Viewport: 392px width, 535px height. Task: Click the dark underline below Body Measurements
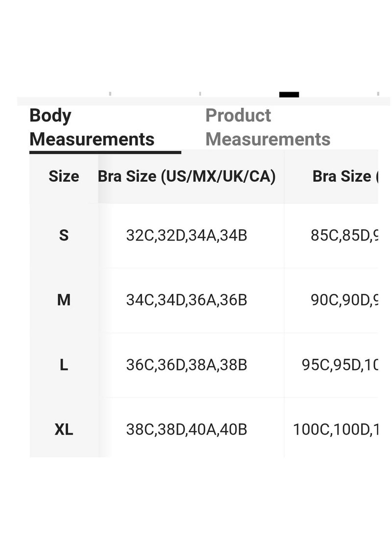105,152
